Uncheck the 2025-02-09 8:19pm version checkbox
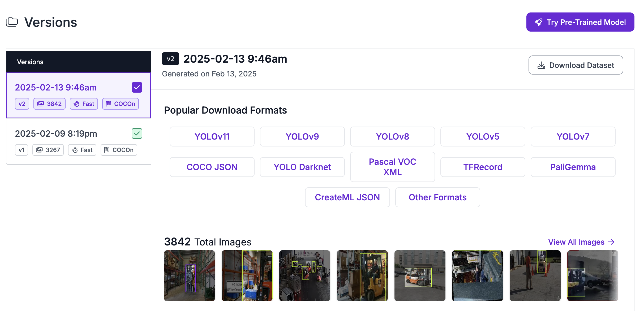644x311 pixels. click(x=137, y=133)
